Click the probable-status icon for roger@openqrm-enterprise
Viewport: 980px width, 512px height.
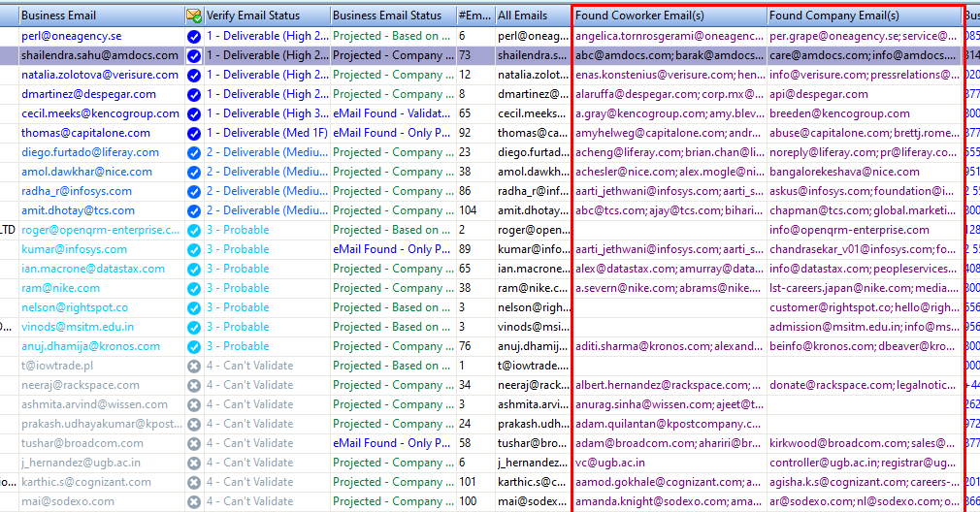[x=194, y=230]
